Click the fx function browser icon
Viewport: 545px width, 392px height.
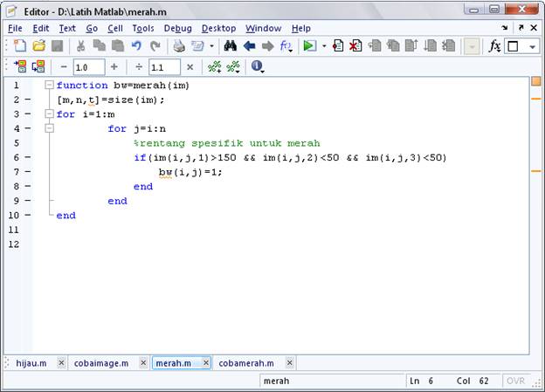click(x=494, y=46)
